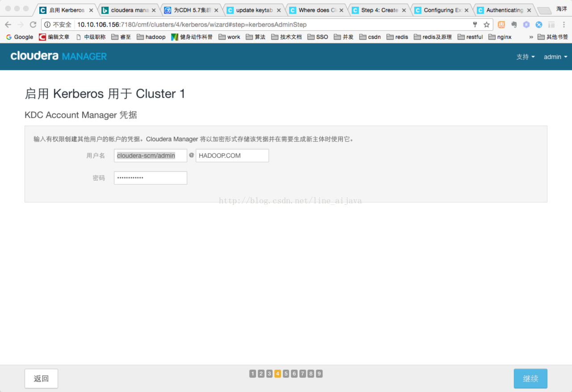Open the 算法 bookmarks folder
The width and height of the screenshot is (572, 392).
point(256,37)
